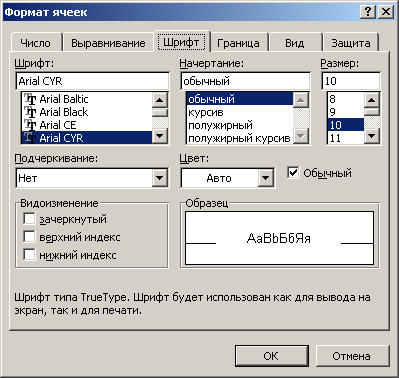Click font list scroll down arrow
Screen dimensions: 399x378
pyautogui.click(x=160, y=136)
